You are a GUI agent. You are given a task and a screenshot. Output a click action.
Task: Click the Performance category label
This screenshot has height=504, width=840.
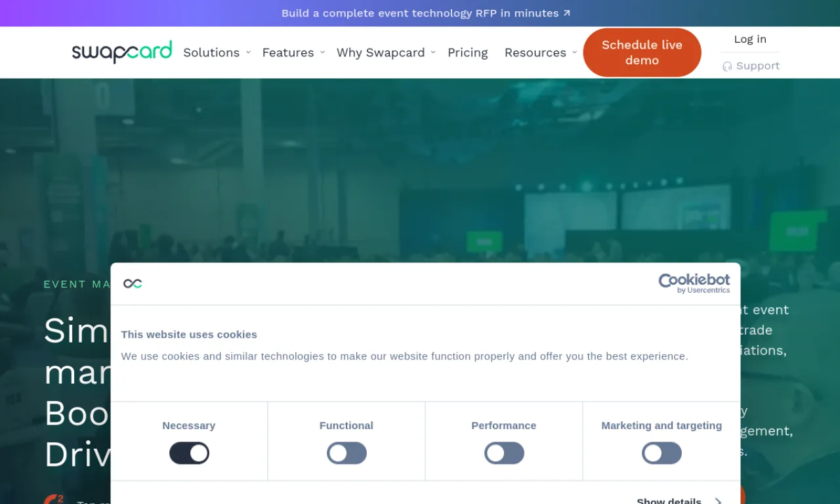pyautogui.click(x=504, y=425)
